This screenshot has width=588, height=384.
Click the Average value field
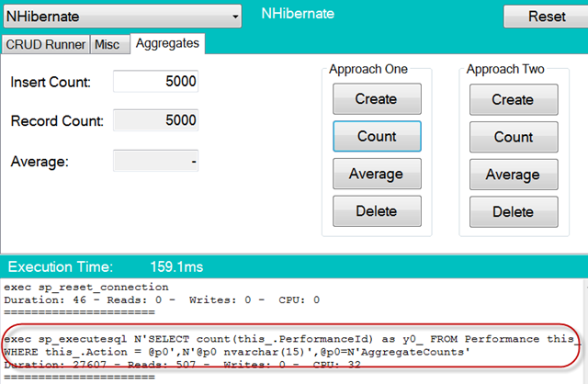pyautogui.click(x=155, y=162)
